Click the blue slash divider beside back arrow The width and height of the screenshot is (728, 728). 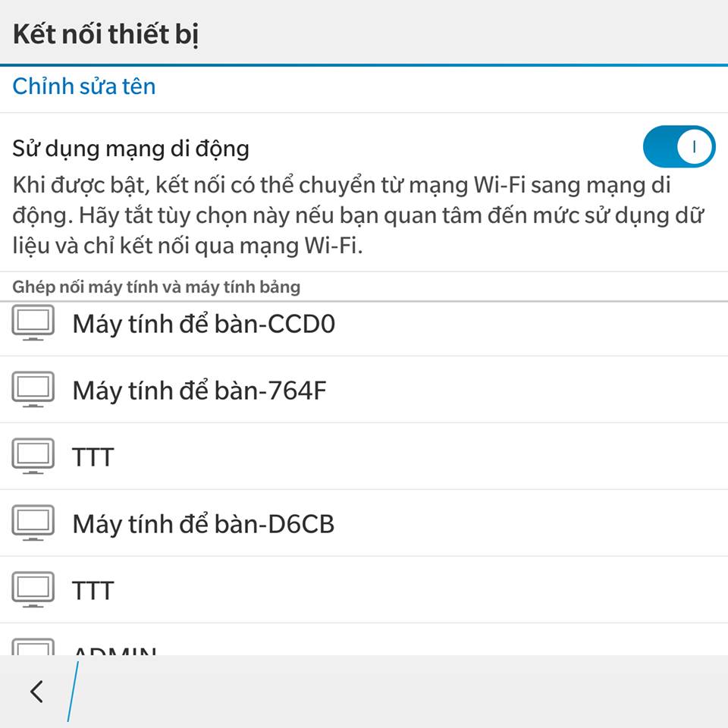(73, 692)
